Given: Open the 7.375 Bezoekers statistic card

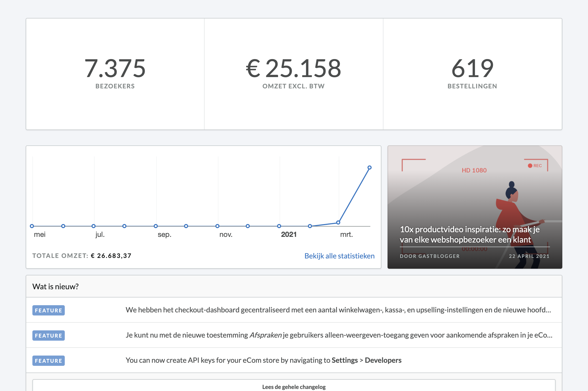Looking at the screenshot, I should (x=115, y=74).
